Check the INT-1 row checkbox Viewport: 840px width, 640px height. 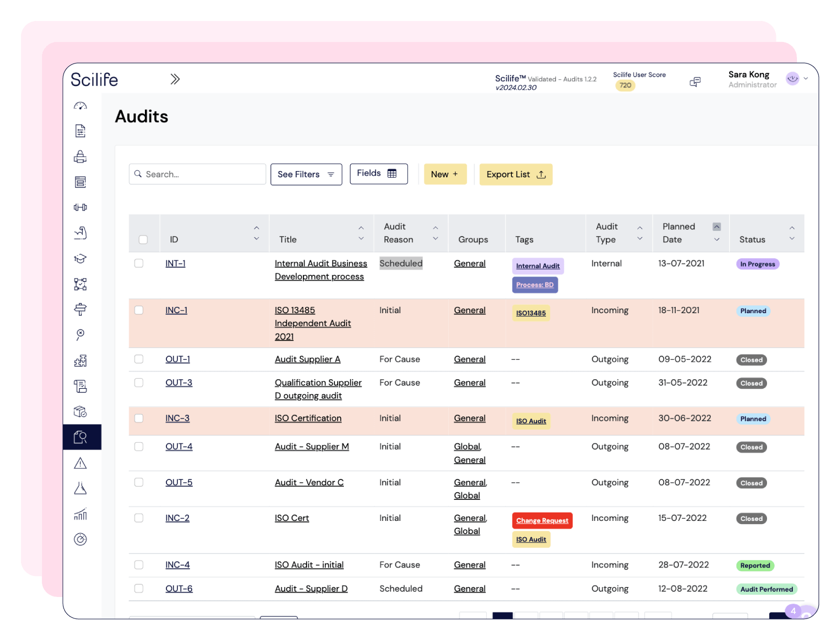(139, 263)
